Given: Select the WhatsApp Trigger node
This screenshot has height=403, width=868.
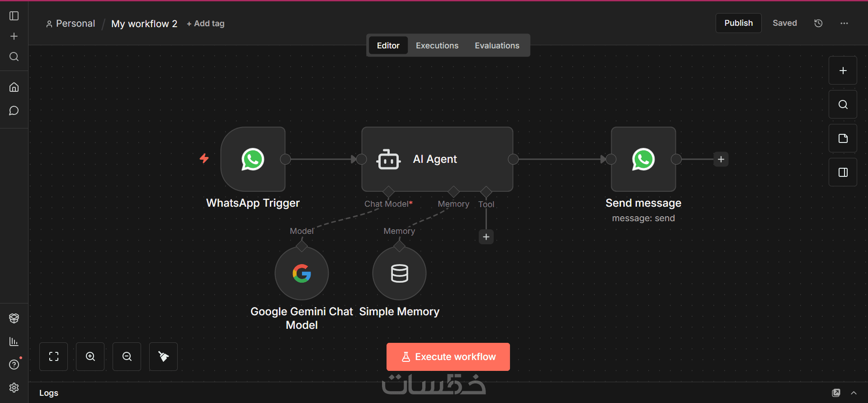Looking at the screenshot, I should tap(253, 159).
